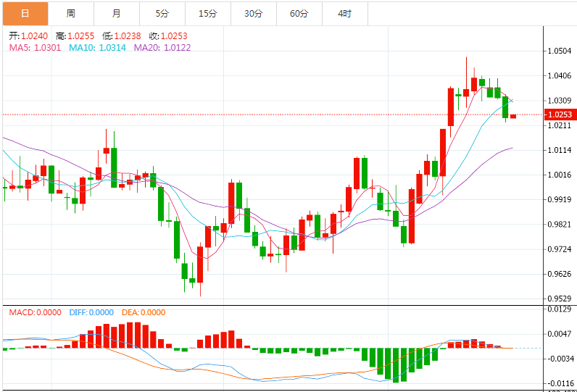Click the 1.0406 price axis label
This screenshot has width=577, height=392.
click(x=560, y=76)
